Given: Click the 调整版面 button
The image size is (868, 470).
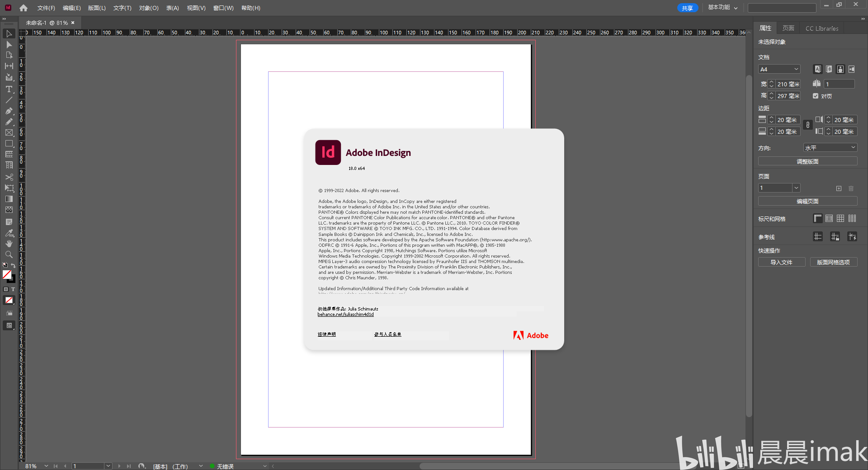Looking at the screenshot, I should pos(807,161).
